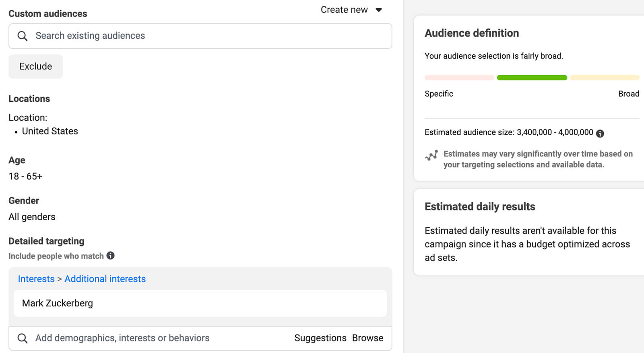
Task: Click the Locations heading
Action: (29, 99)
